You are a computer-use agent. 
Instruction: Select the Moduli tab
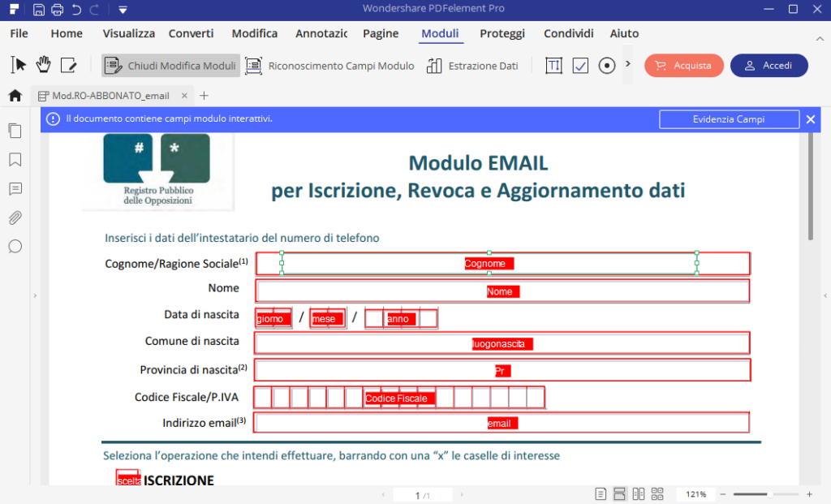(440, 33)
